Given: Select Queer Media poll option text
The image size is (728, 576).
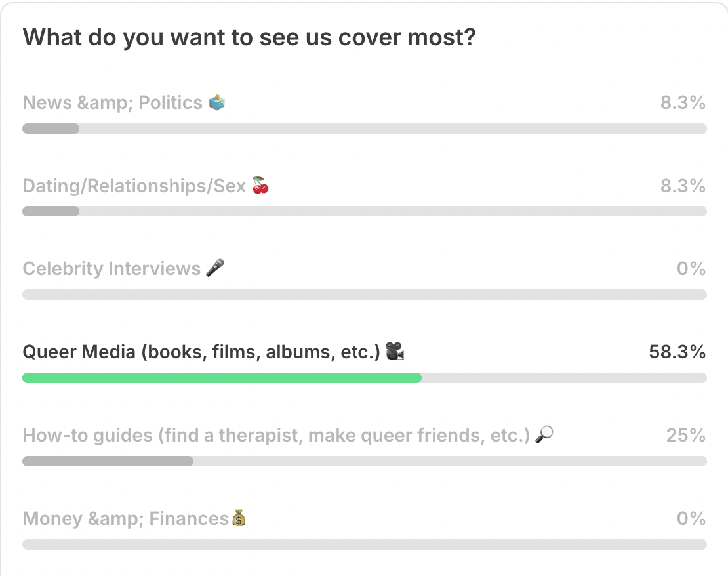Looking at the screenshot, I should pyautogui.click(x=201, y=352).
